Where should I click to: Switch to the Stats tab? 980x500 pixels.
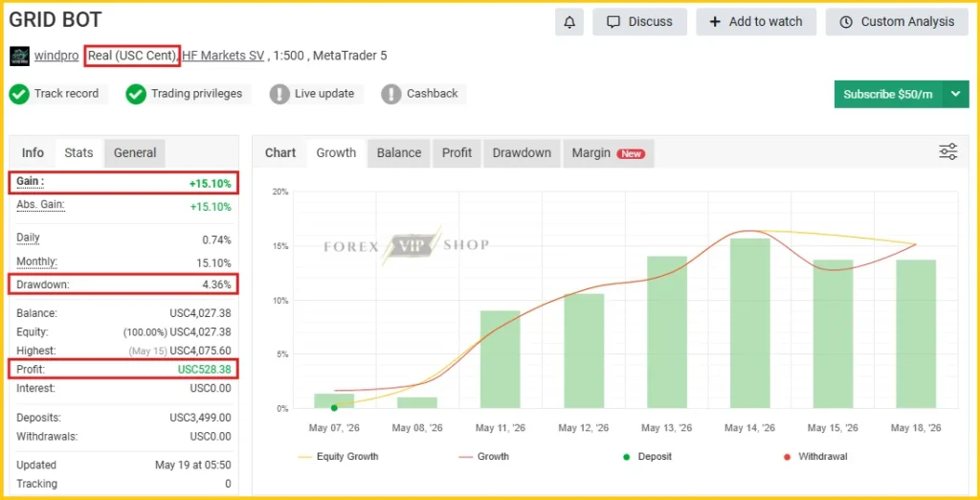click(x=78, y=152)
